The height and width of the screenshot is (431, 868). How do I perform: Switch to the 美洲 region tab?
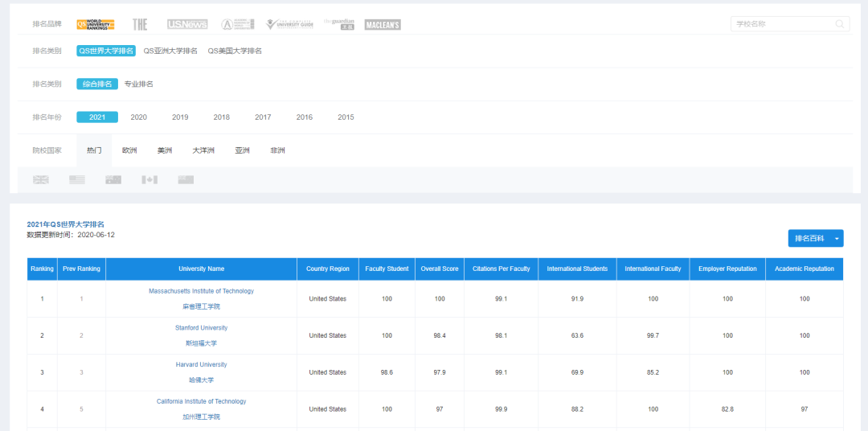tap(165, 150)
